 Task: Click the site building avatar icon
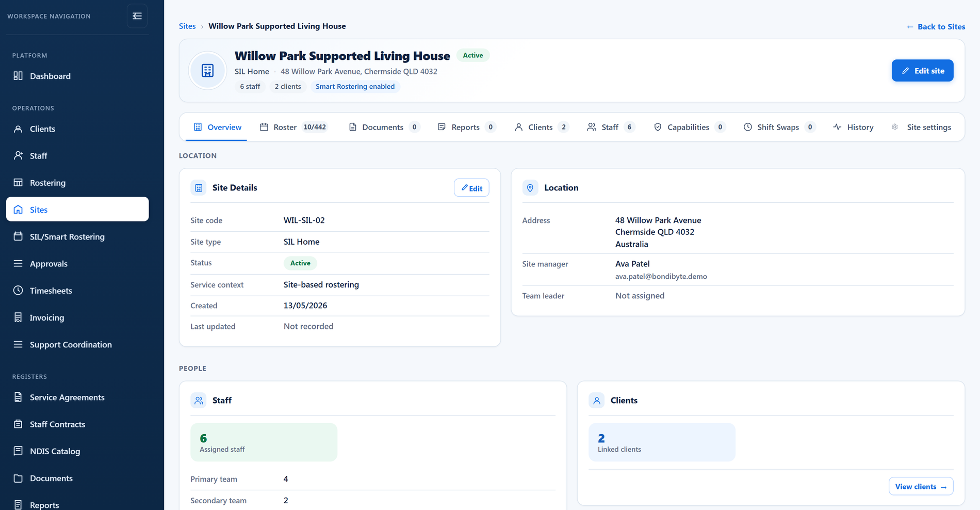coord(208,71)
